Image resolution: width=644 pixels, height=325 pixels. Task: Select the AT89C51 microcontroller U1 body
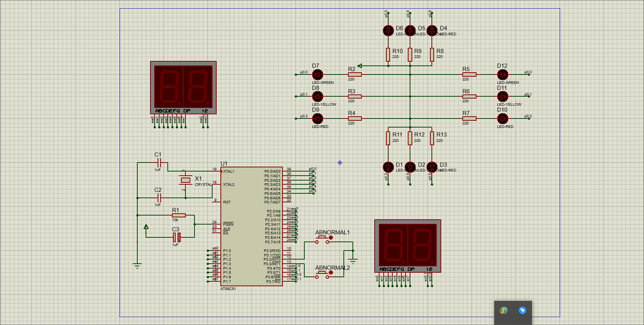click(251, 226)
